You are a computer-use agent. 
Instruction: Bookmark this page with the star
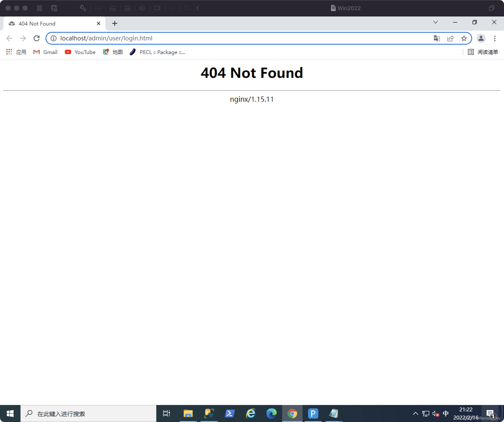point(464,38)
